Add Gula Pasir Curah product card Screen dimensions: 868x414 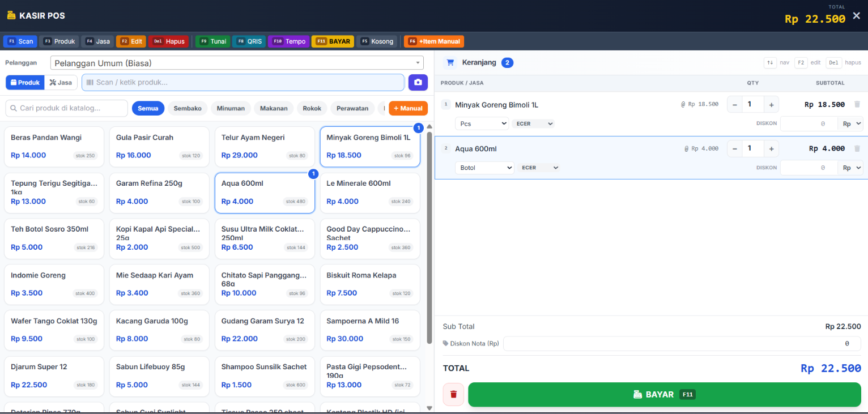click(x=159, y=147)
